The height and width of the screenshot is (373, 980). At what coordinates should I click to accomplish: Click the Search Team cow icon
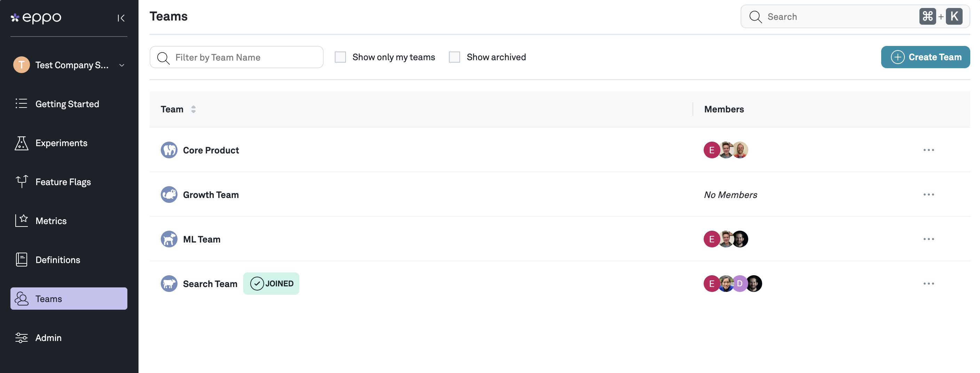[169, 284]
